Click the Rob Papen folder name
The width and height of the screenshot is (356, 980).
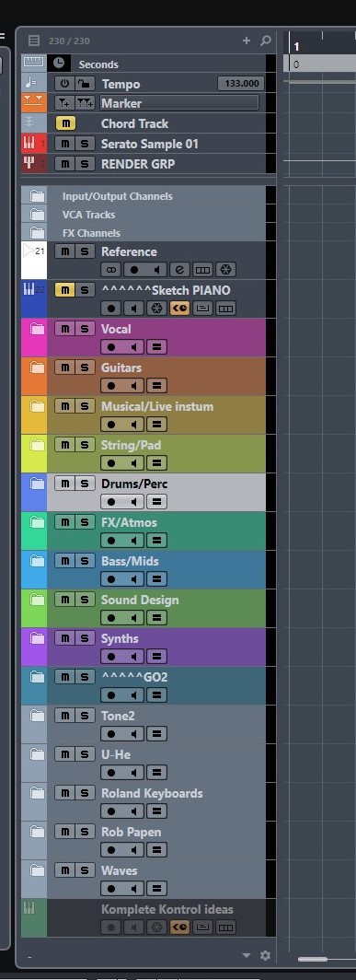[x=132, y=833]
